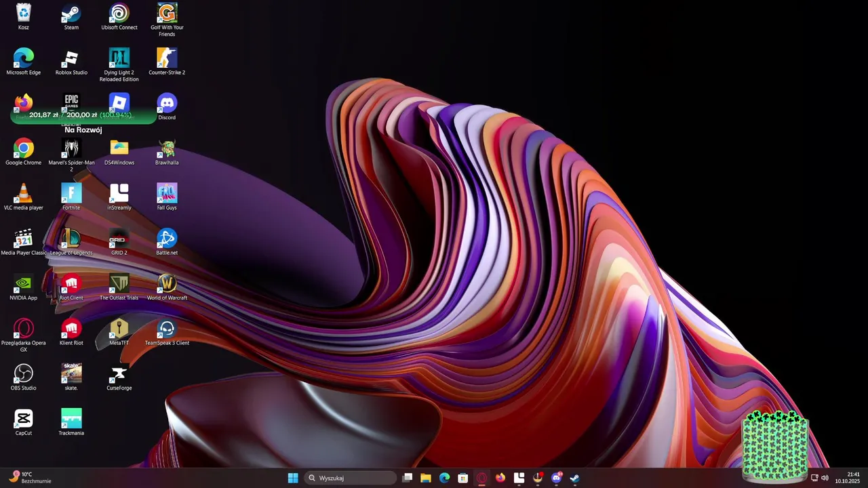Screen dimensions: 868x488
Task: Select Marvel's Spider-Man 2 shortcut
Action: [x=71, y=155]
